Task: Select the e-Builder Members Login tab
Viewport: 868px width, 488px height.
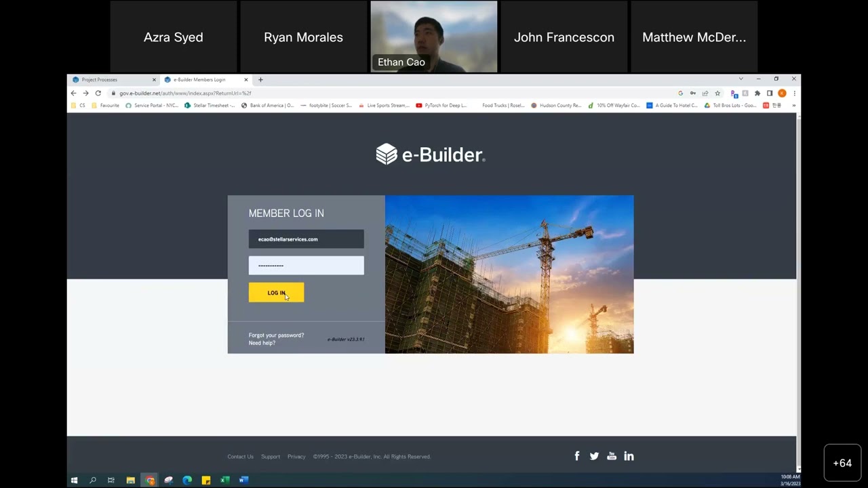Action: (x=206, y=79)
